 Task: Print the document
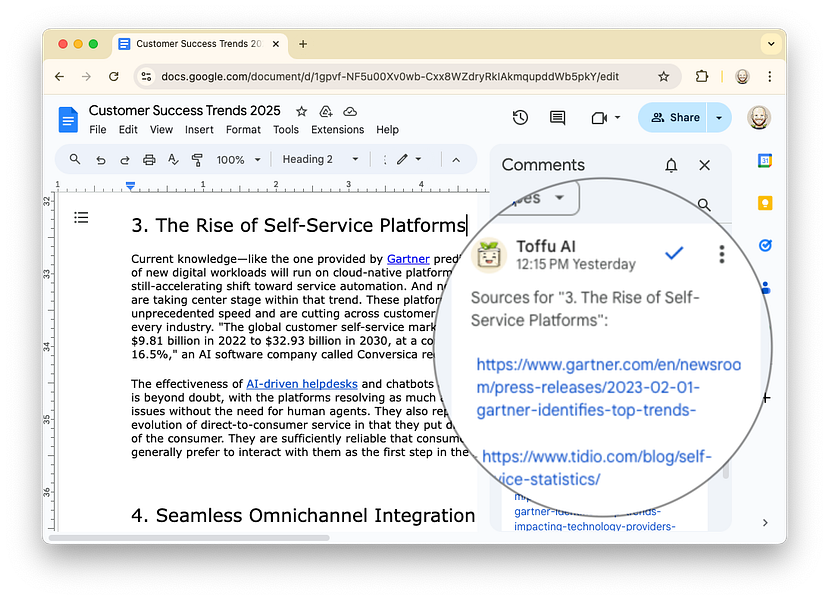click(x=150, y=160)
